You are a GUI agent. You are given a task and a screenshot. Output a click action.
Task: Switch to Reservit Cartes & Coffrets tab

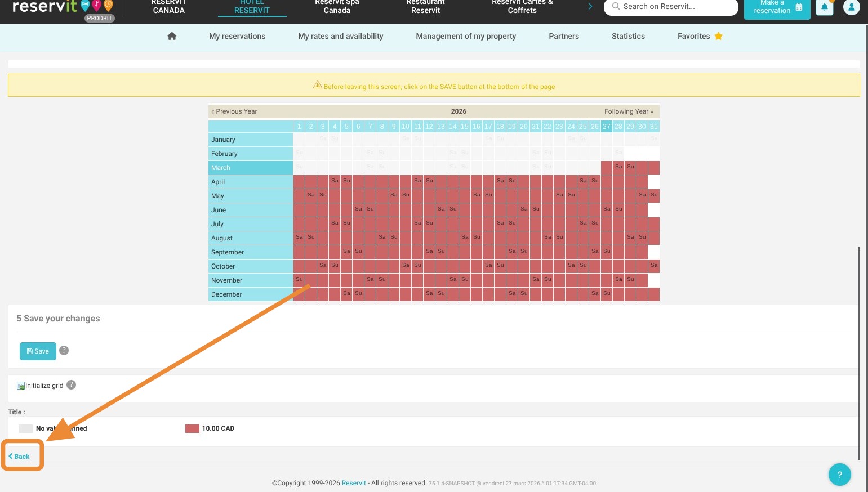pyautogui.click(x=522, y=7)
